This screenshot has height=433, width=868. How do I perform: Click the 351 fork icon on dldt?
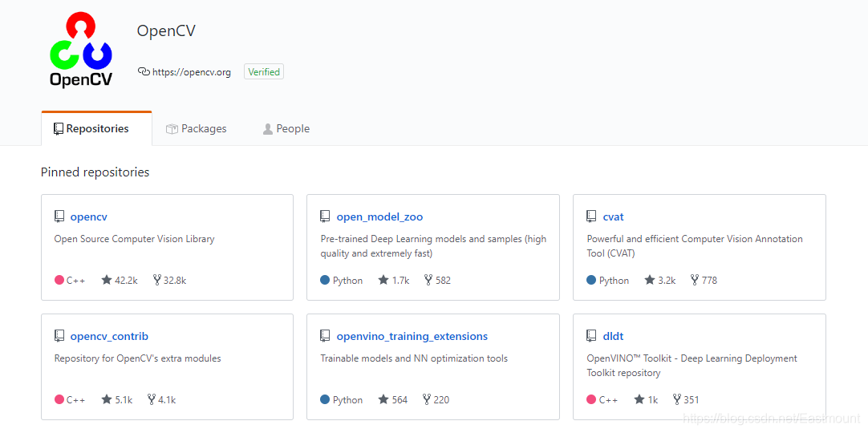(x=676, y=399)
